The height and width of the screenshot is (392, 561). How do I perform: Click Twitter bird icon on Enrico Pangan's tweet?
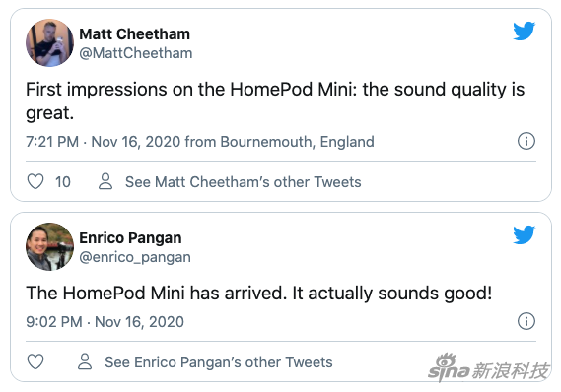(x=525, y=234)
